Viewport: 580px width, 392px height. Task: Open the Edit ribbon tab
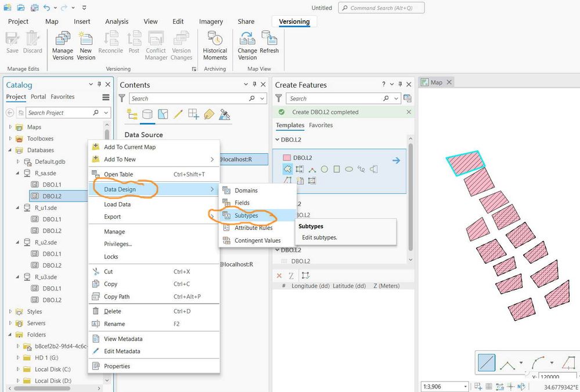(x=178, y=21)
